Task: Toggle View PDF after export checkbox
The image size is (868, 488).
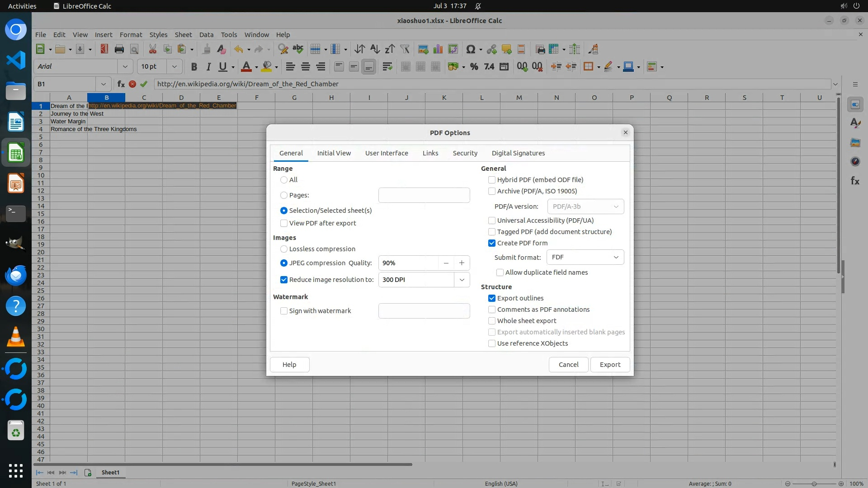Action: tap(284, 223)
